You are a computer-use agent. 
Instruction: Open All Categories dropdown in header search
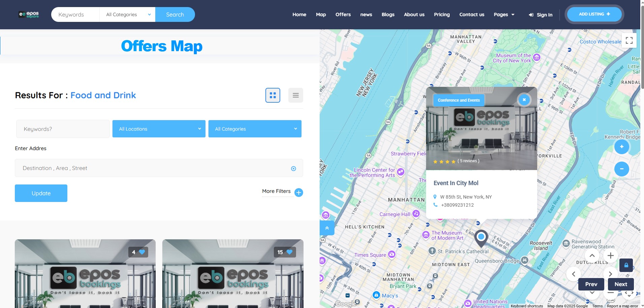pos(128,14)
